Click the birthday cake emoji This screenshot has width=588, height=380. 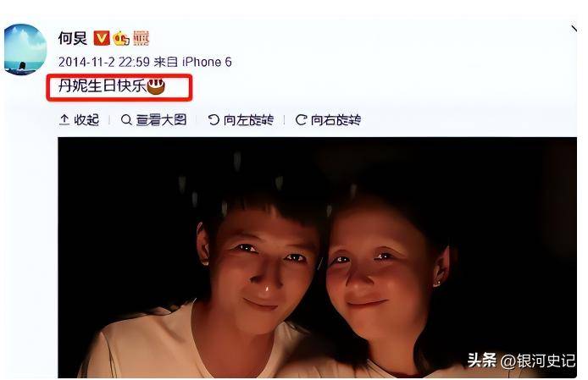156,86
